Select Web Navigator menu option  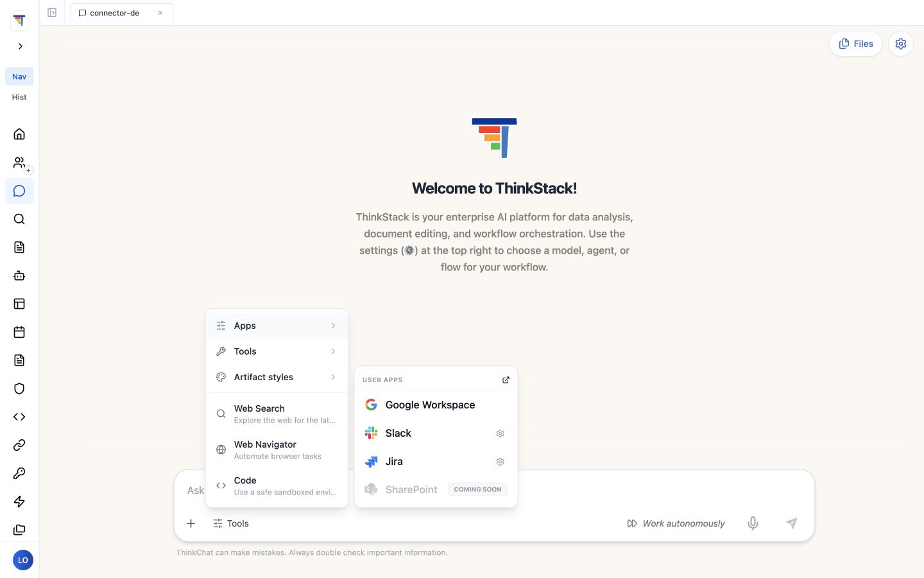coord(277,450)
